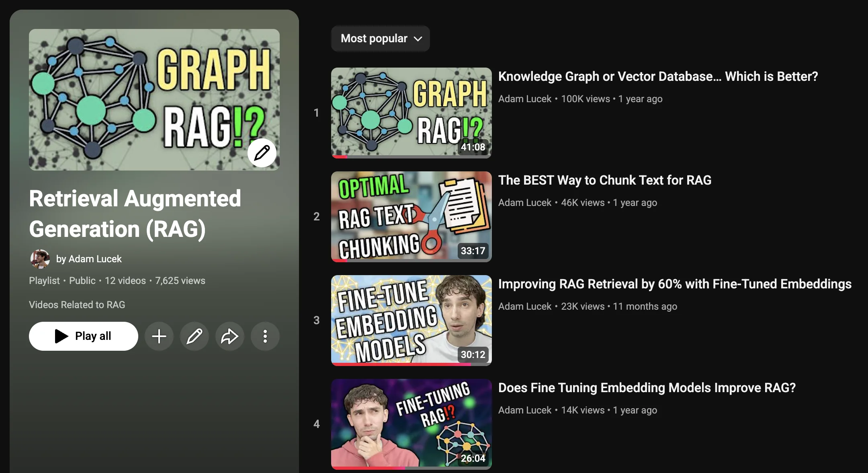Click the Fine-Tune Embedding Models thumbnail
Viewport: 868px width, 473px height.
click(411, 320)
